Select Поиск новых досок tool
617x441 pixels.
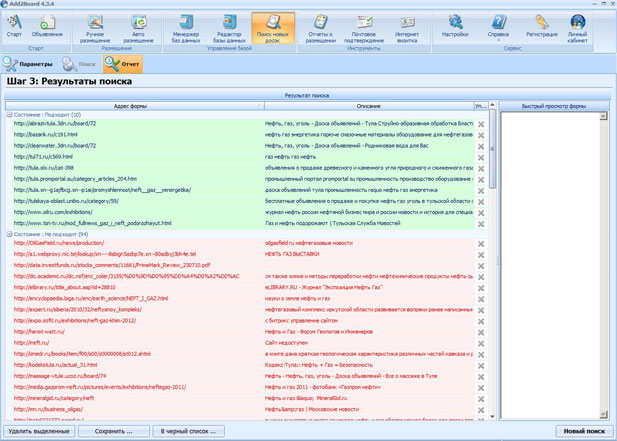pyautogui.click(x=273, y=28)
